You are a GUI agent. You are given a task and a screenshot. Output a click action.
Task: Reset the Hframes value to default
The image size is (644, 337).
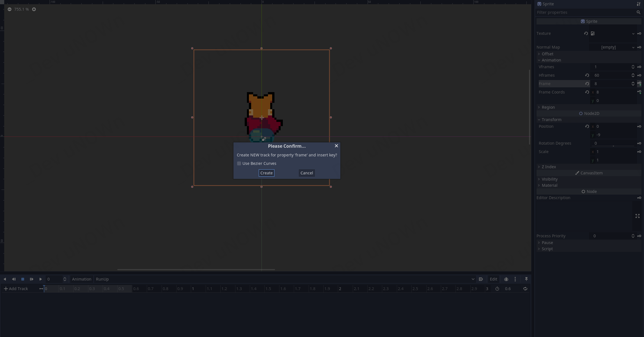(x=587, y=75)
